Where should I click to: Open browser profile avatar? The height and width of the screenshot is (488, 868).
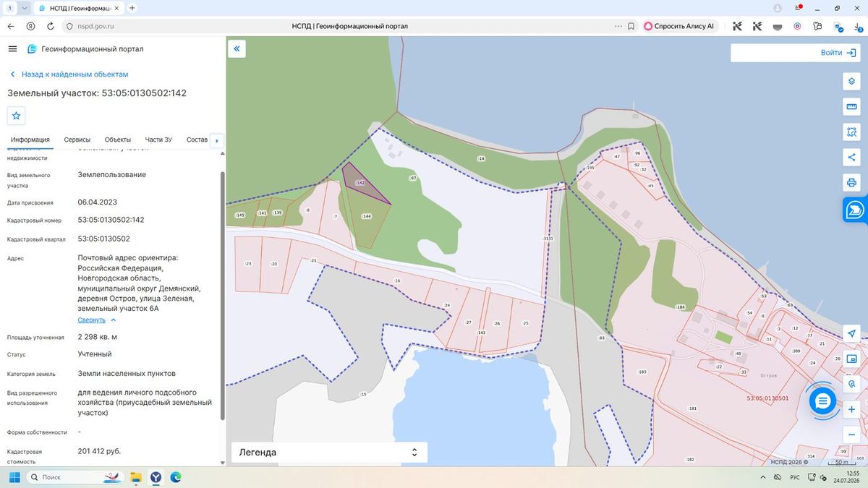click(778, 8)
